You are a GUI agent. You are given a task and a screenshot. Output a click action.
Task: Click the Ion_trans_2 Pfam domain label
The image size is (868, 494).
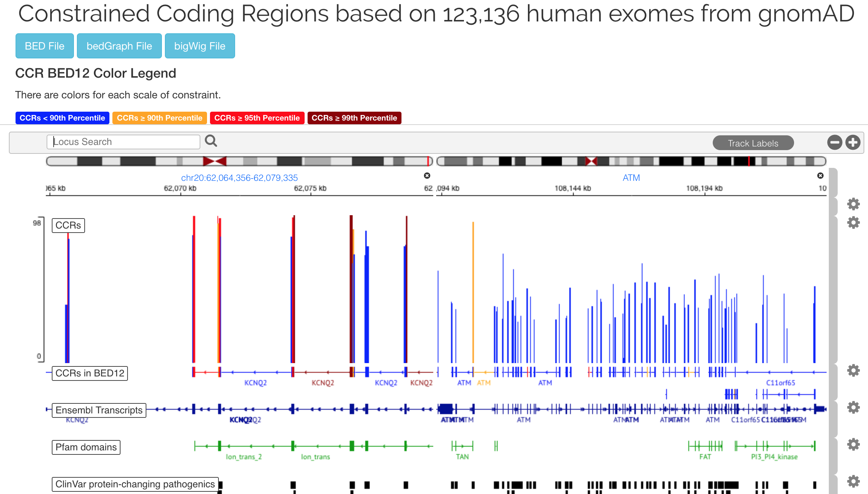[x=244, y=457]
